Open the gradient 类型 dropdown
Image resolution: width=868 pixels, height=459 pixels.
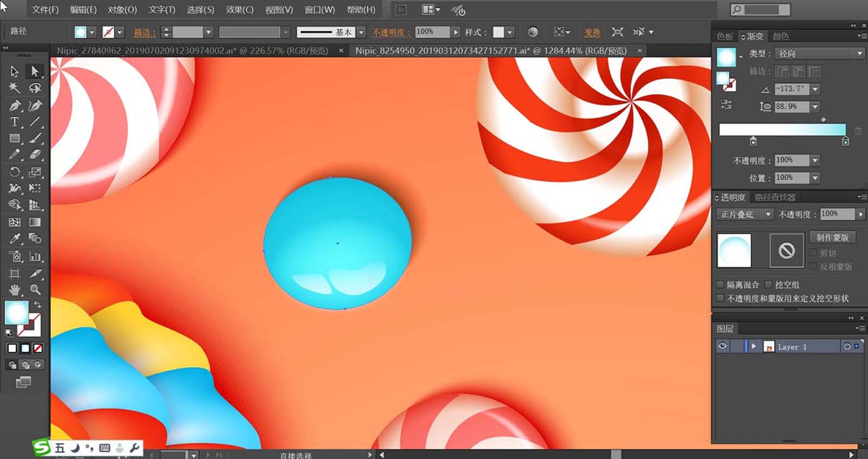click(818, 53)
